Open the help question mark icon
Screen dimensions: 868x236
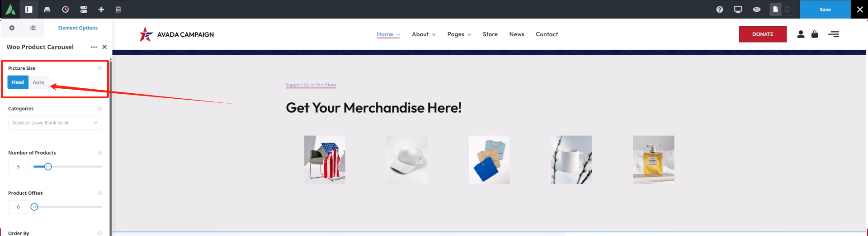(720, 10)
